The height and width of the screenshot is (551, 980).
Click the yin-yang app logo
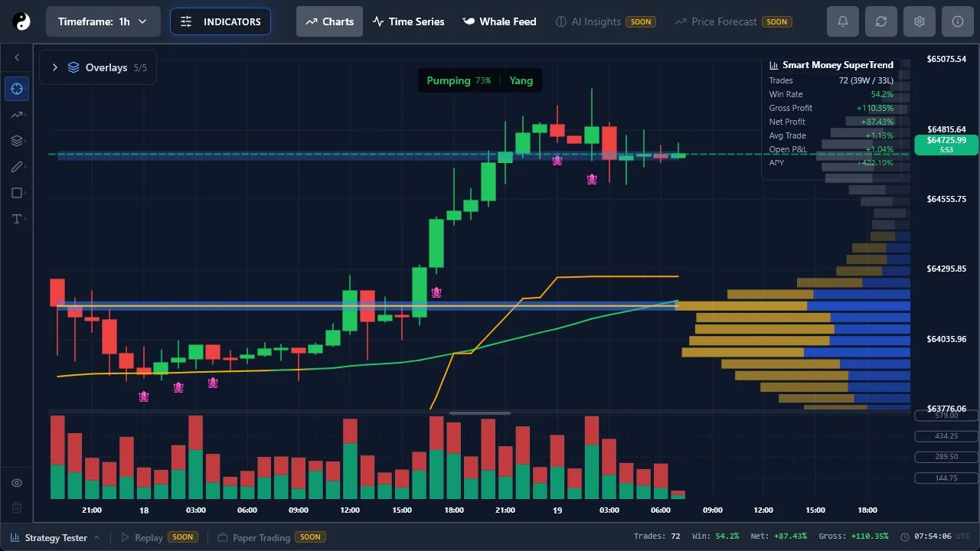click(x=21, y=21)
